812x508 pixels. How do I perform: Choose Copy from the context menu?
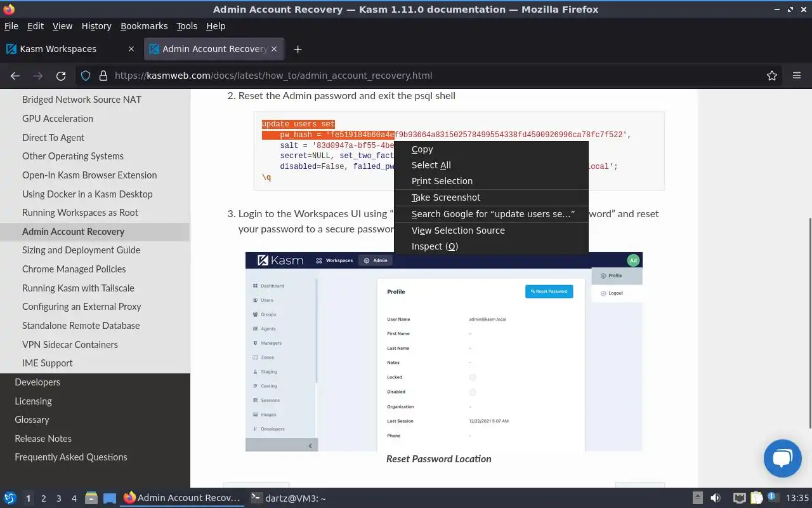[x=491, y=150]
